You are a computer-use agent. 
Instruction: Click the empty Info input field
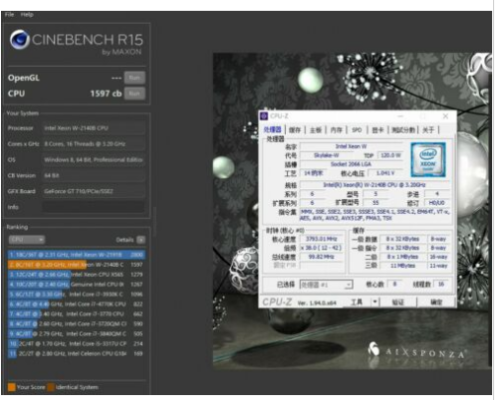point(93,207)
